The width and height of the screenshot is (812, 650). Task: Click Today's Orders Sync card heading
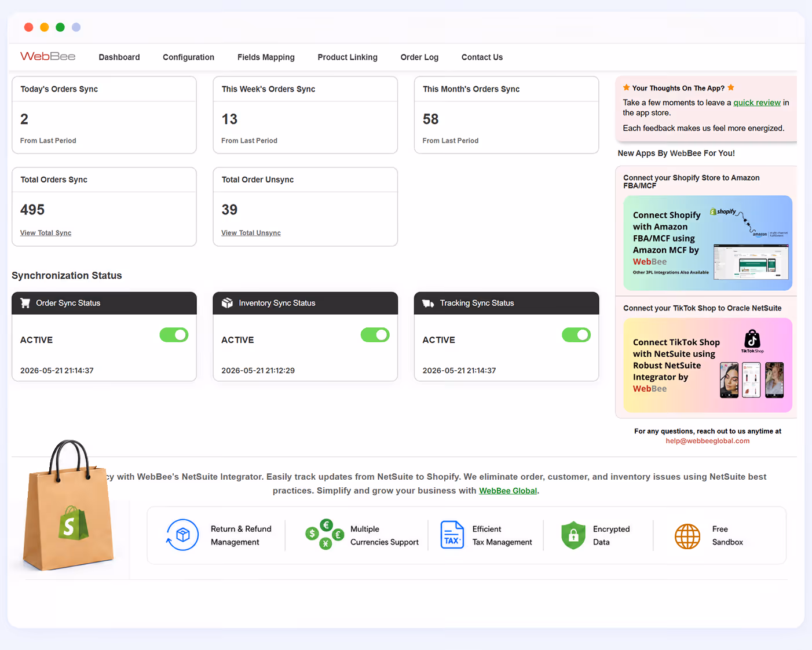tap(59, 89)
